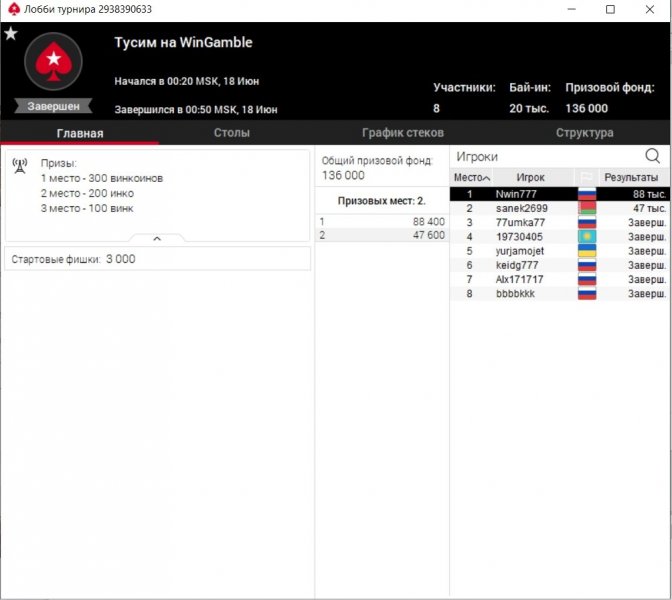Sort players by Игрок column header
This screenshot has width=672, height=600.
click(530, 177)
